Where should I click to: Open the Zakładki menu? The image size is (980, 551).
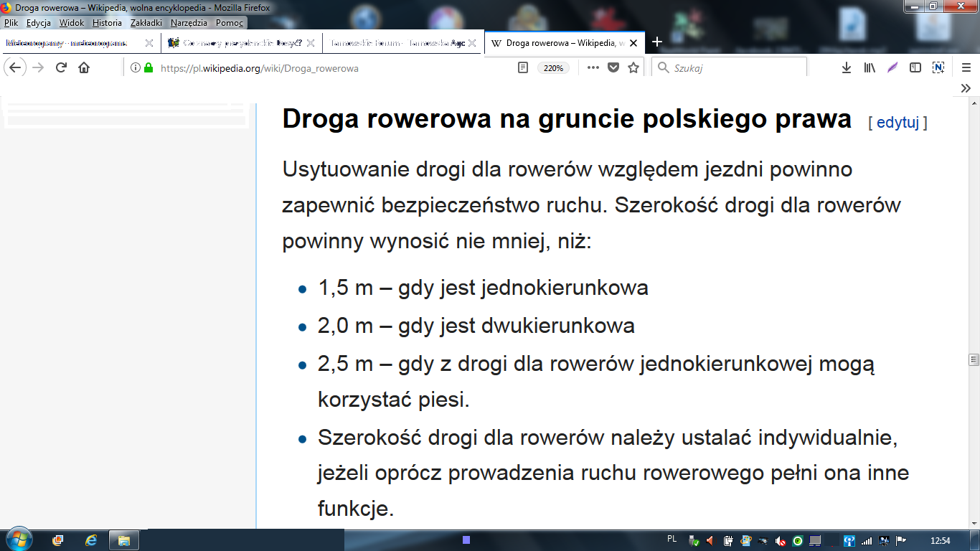(x=146, y=23)
